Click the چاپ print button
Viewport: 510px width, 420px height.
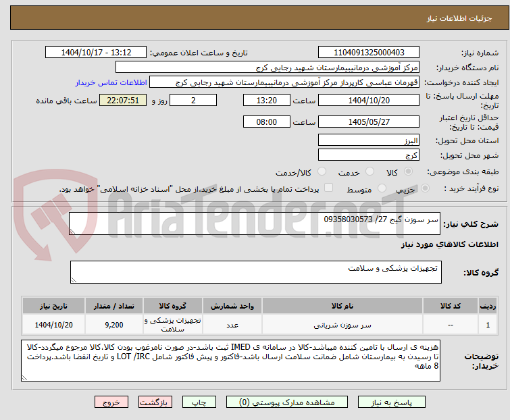(199, 402)
